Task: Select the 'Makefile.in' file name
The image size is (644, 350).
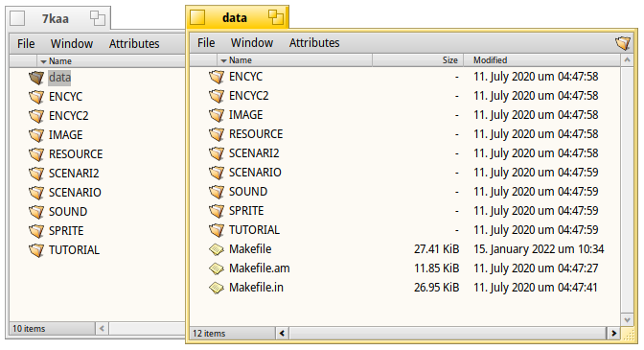Action: 256,288
